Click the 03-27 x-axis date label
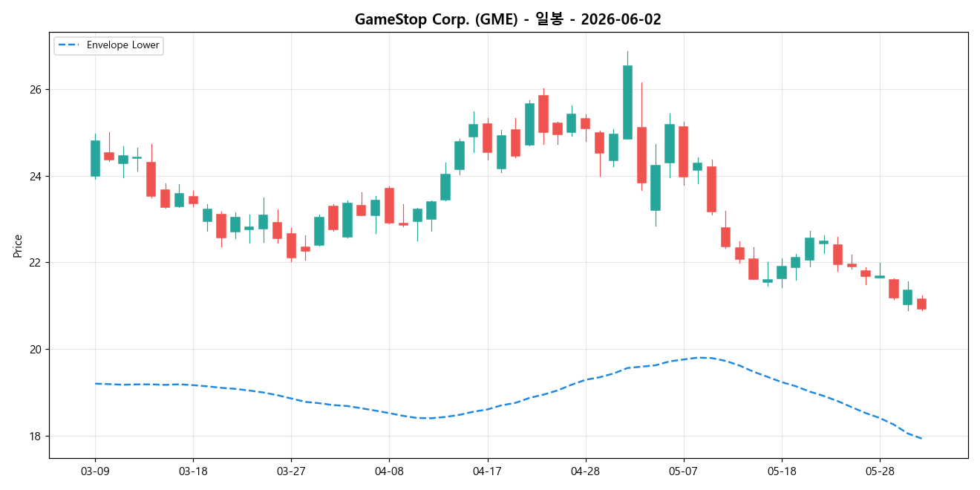 (x=291, y=471)
